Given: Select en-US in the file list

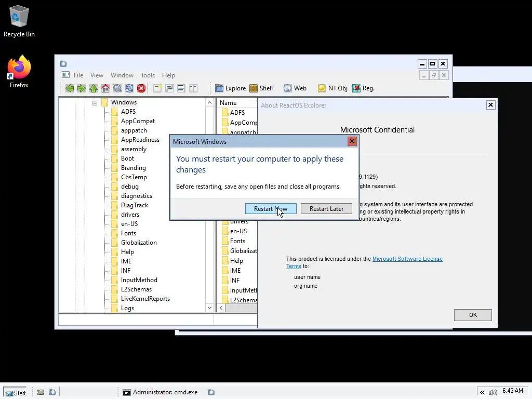Looking at the screenshot, I should click(x=238, y=231).
